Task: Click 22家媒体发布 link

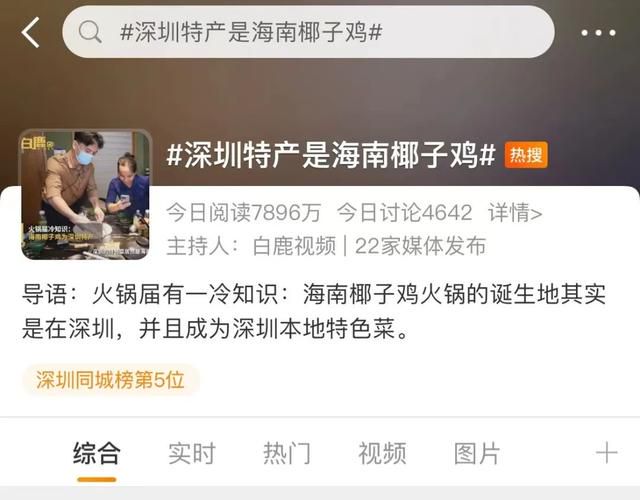Action: tap(420, 246)
